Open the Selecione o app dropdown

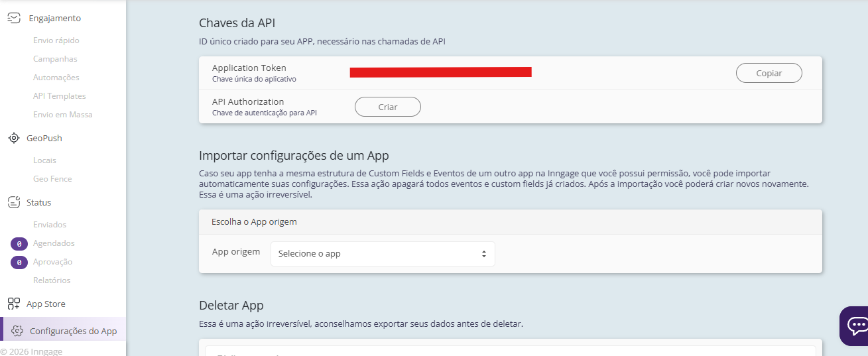(383, 254)
